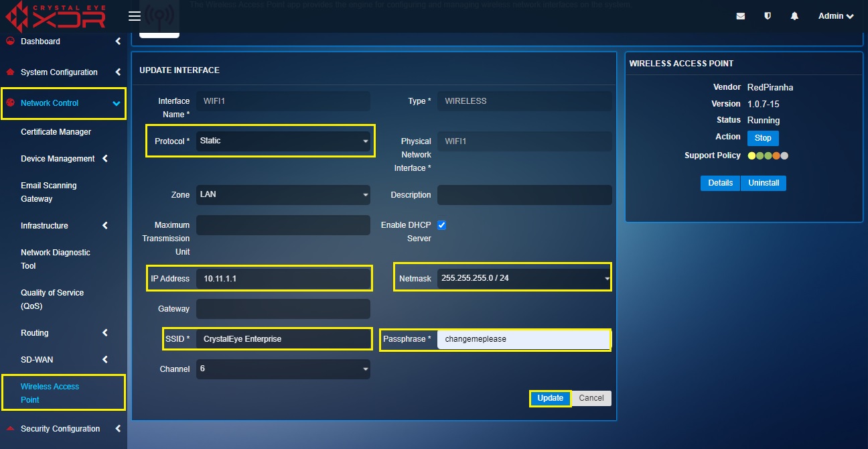Select Wireless Access Point menu item
This screenshot has width=868, height=449.
click(x=50, y=393)
